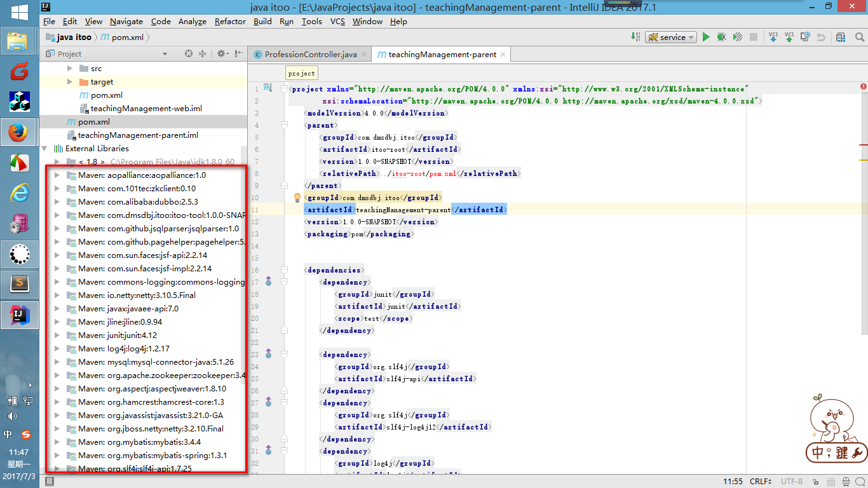Close the teachingManagement-parent tab

click(x=503, y=54)
